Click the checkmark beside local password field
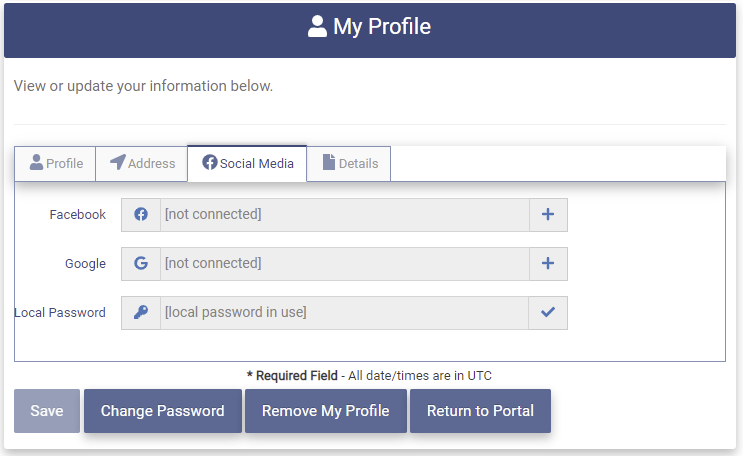Screen dimensions: 743x456 (547, 312)
